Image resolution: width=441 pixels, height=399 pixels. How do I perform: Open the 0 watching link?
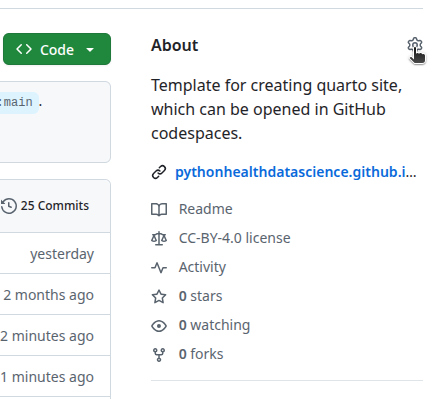pos(214,325)
